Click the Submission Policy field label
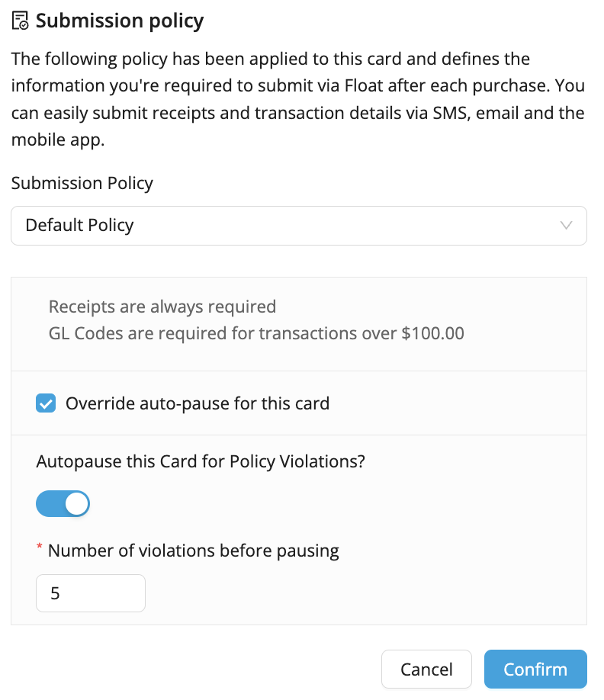The image size is (604, 700). tap(82, 183)
